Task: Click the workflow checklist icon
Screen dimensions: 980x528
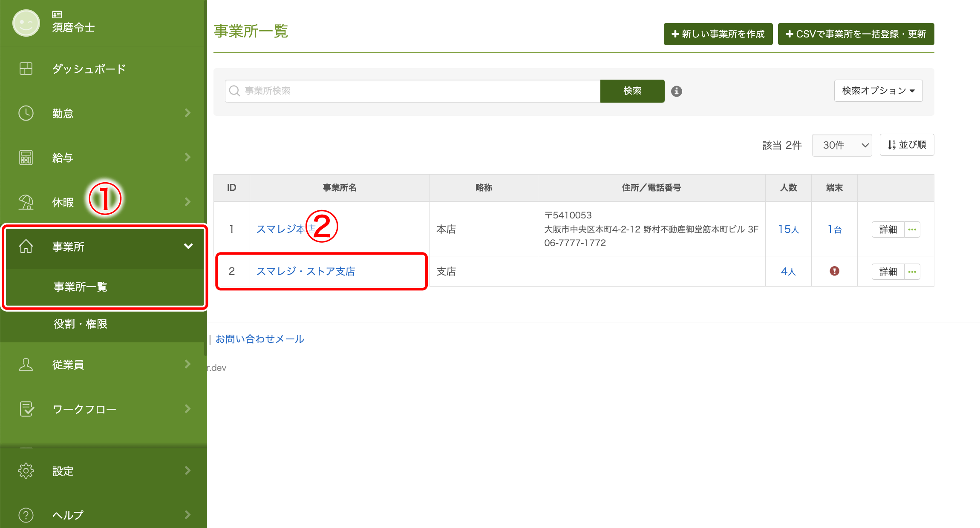Action: (27, 409)
